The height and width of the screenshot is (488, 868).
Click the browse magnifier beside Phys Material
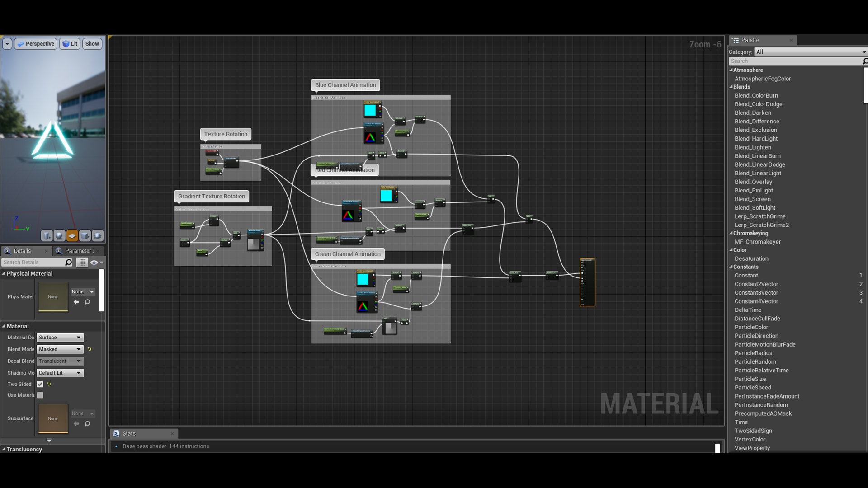pos(87,302)
